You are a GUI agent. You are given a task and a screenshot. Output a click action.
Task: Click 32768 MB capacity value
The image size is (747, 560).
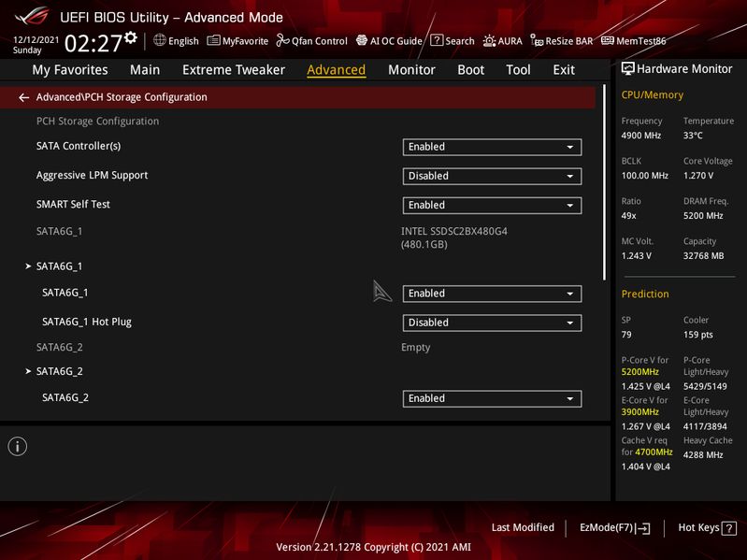(x=704, y=256)
